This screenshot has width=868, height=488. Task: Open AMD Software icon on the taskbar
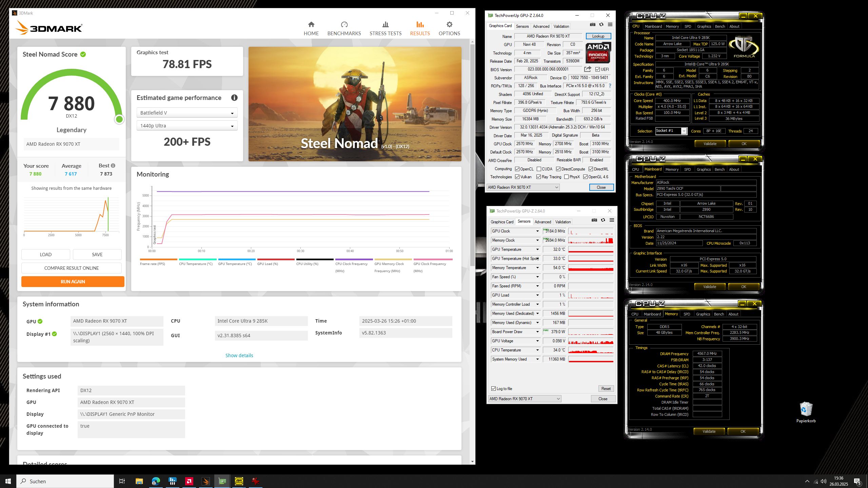click(x=189, y=481)
